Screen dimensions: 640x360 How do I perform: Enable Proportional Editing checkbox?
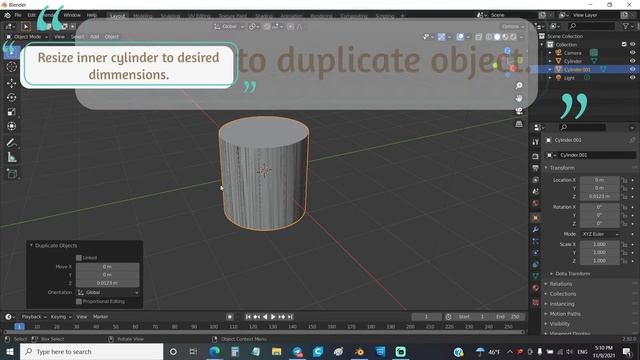79,301
